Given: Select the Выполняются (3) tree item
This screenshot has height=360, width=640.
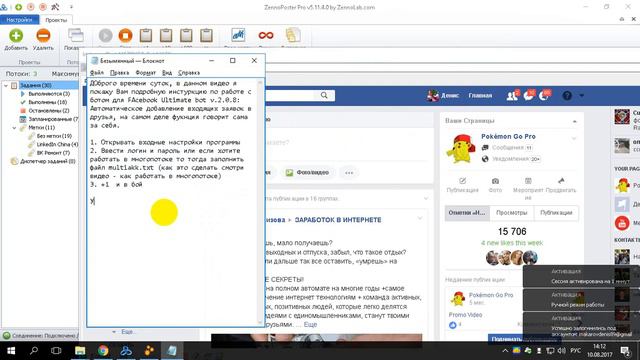Looking at the screenshot, I should click(x=49, y=94).
